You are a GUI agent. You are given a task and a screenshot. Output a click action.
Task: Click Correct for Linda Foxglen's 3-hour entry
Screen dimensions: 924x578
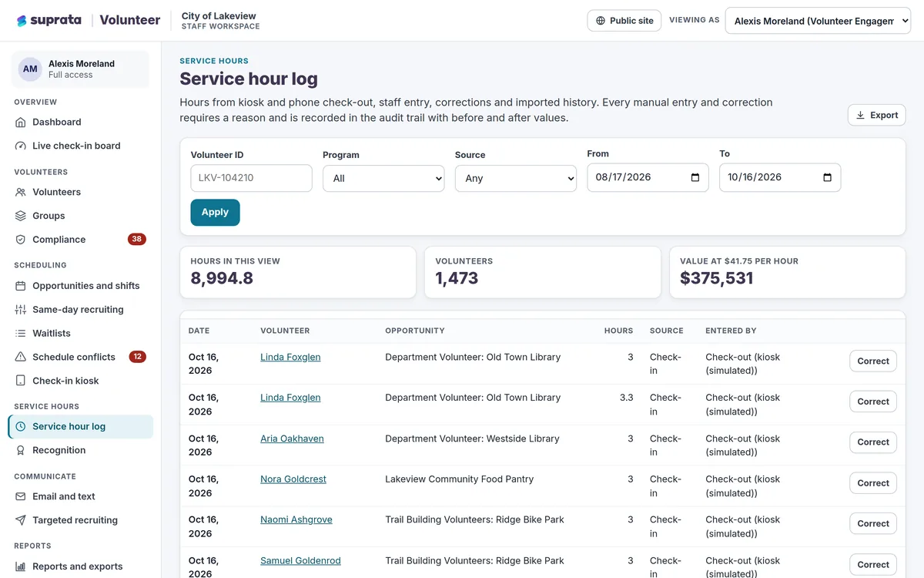point(873,361)
